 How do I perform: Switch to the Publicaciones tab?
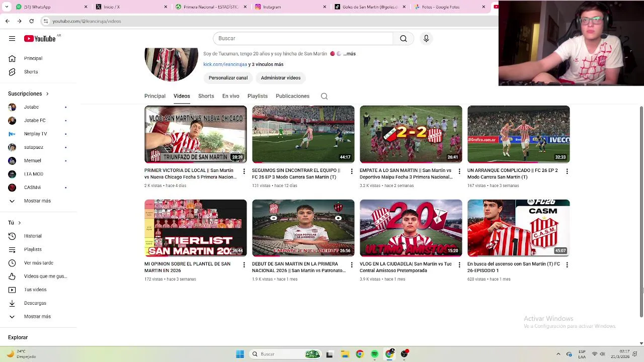[292, 96]
